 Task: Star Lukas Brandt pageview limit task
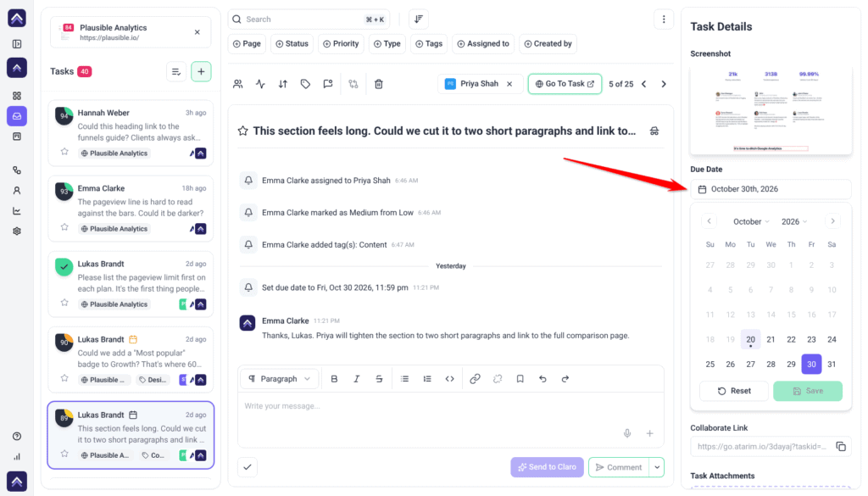pos(64,303)
